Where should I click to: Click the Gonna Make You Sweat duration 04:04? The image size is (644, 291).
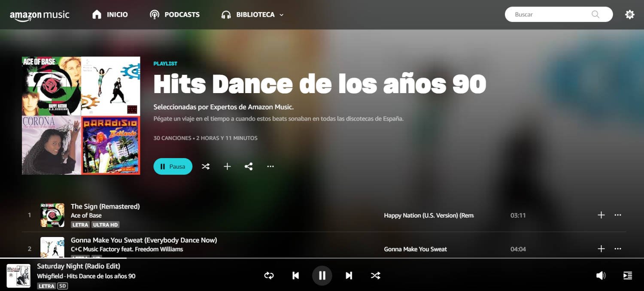click(518, 249)
